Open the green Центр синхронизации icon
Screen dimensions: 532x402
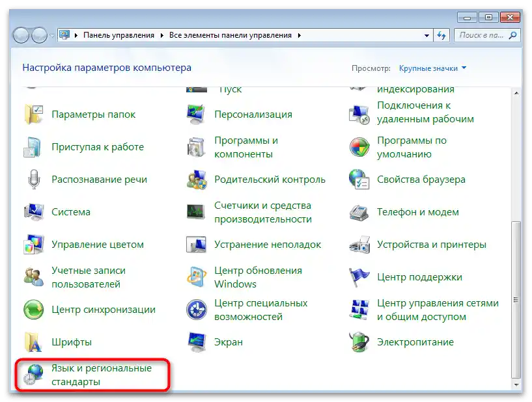pyautogui.click(x=34, y=310)
